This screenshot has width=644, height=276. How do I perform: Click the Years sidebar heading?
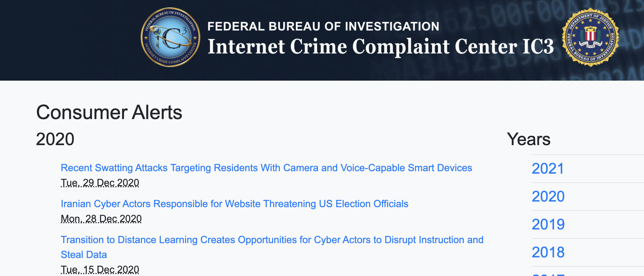pyautogui.click(x=528, y=139)
